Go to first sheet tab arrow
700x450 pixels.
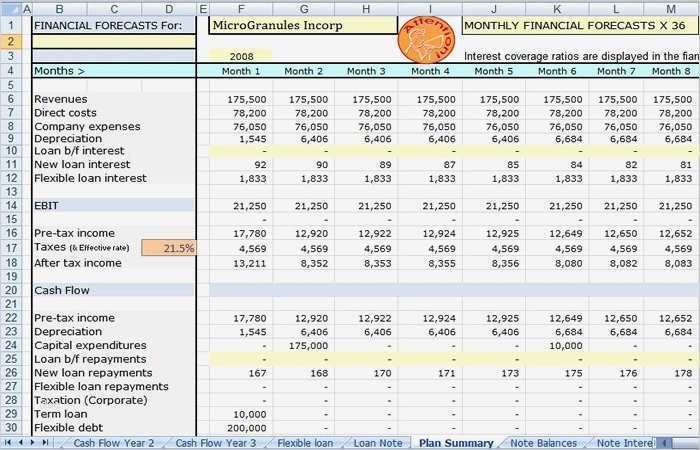(8, 443)
